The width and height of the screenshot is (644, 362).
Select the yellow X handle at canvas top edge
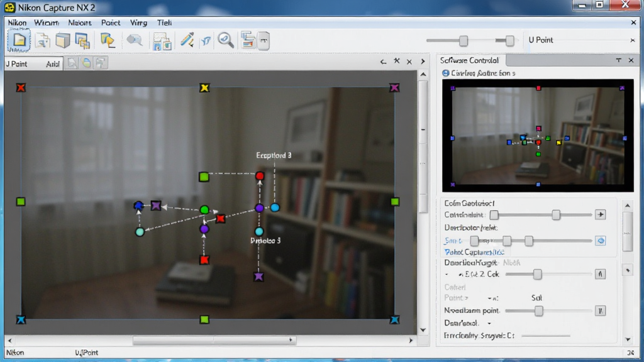point(204,87)
